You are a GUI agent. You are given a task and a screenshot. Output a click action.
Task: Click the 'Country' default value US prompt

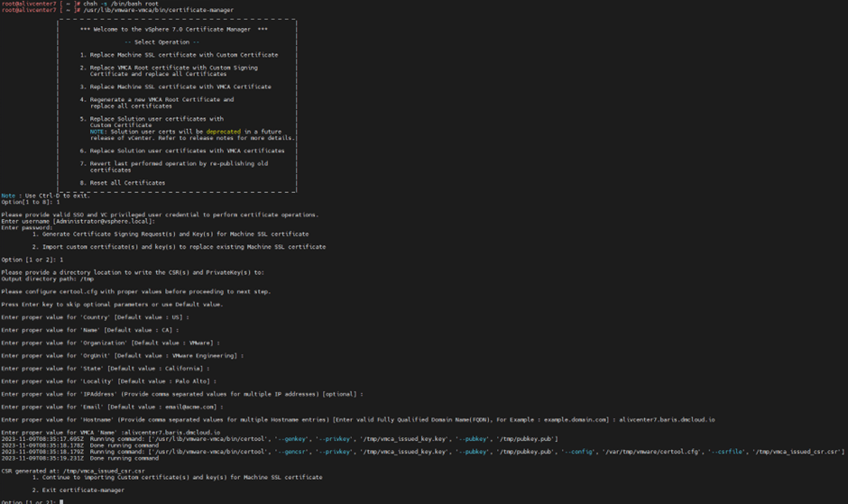point(95,317)
